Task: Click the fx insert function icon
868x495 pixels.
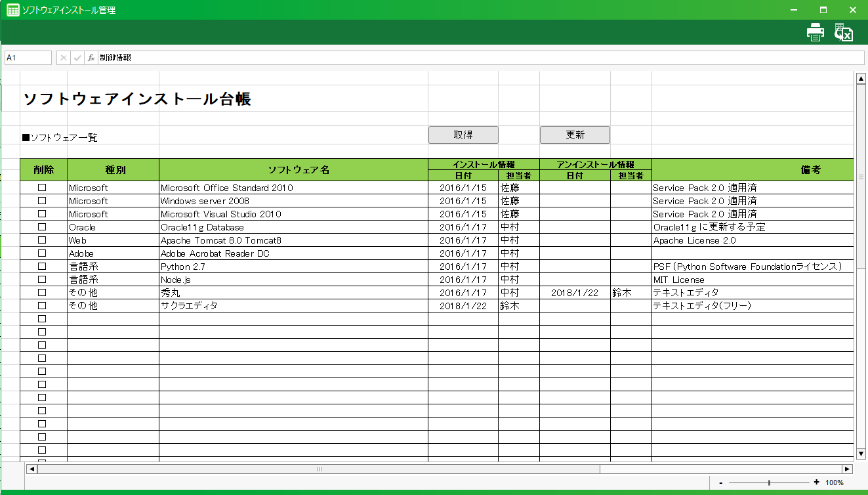Action: click(91, 58)
